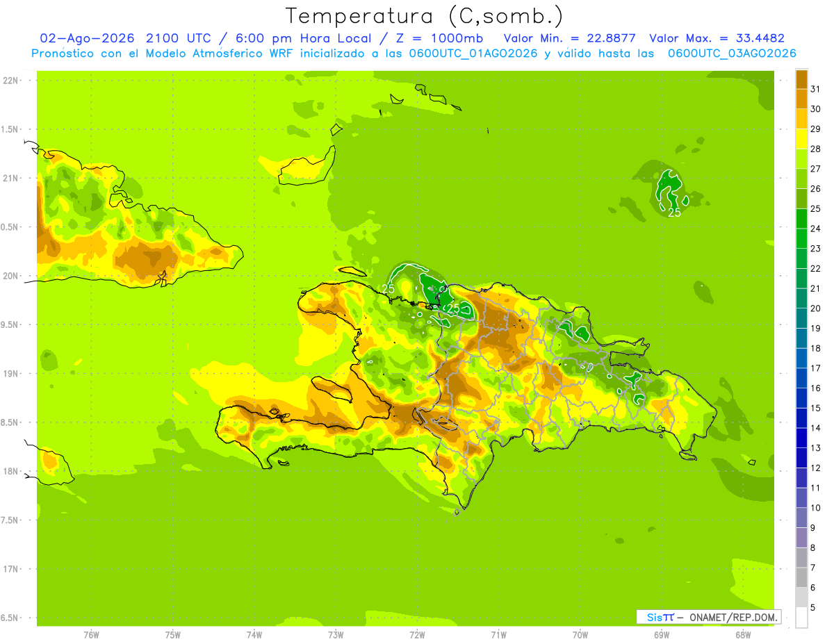Click the "21N" latitude label
The image size is (834, 644).
pos(10,178)
